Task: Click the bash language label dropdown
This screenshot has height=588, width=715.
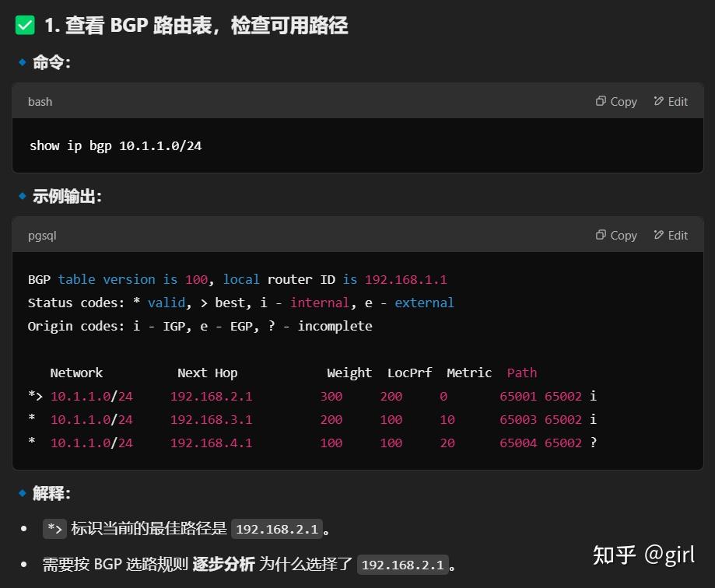Action: (40, 101)
